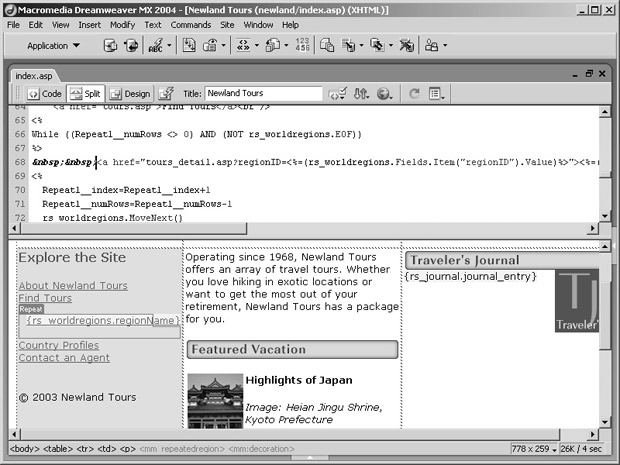This screenshot has width=620, height=465.
Task: Close the index.asp document with X
Action: [602, 74]
